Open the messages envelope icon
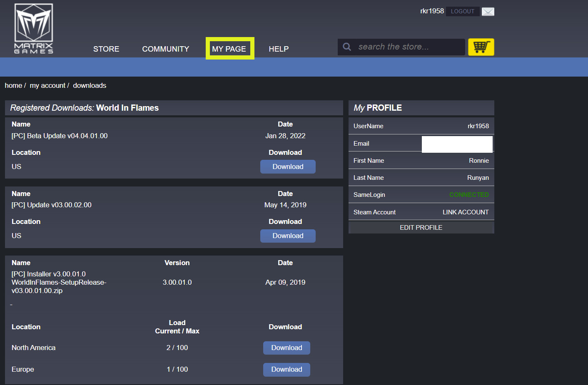Viewport: 588px width, 385px height. (488, 11)
